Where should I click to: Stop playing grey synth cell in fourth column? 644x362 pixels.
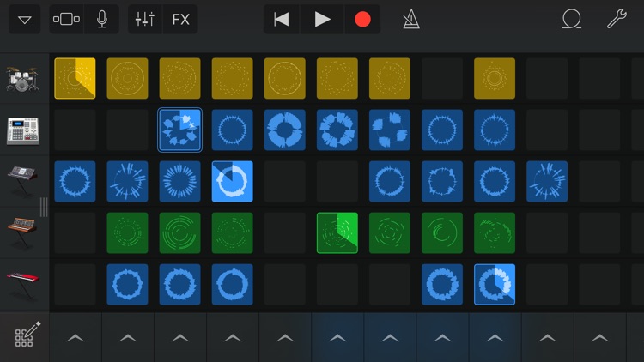coord(233,181)
